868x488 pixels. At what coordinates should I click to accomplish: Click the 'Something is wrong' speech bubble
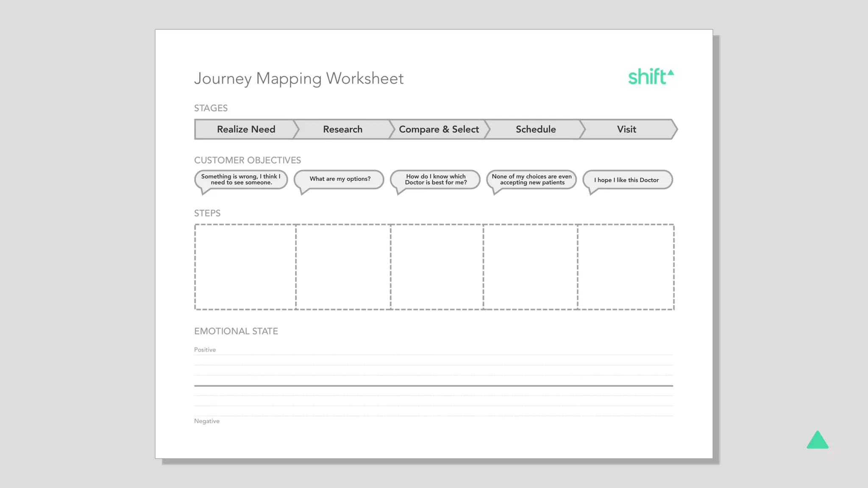click(x=241, y=180)
